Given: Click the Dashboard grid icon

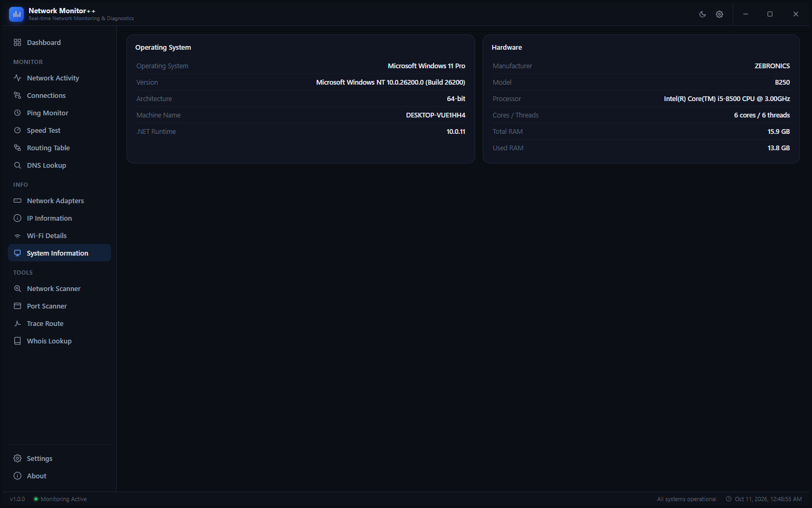Looking at the screenshot, I should pyautogui.click(x=17, y=42).
